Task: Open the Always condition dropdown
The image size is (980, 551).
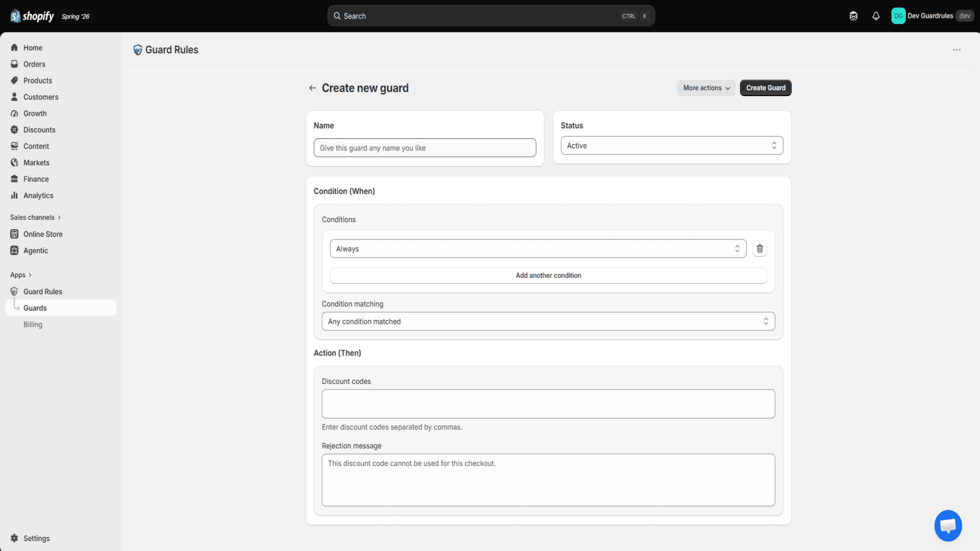Action: pos(538,249)
